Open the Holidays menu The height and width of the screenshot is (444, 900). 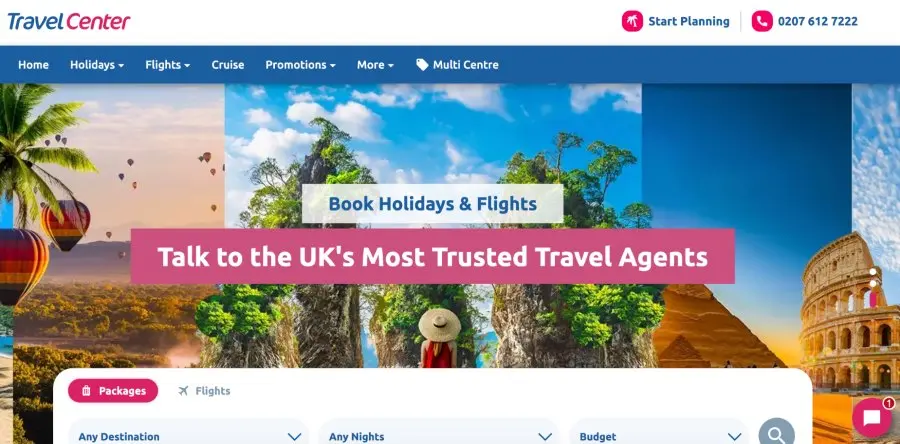97,65
